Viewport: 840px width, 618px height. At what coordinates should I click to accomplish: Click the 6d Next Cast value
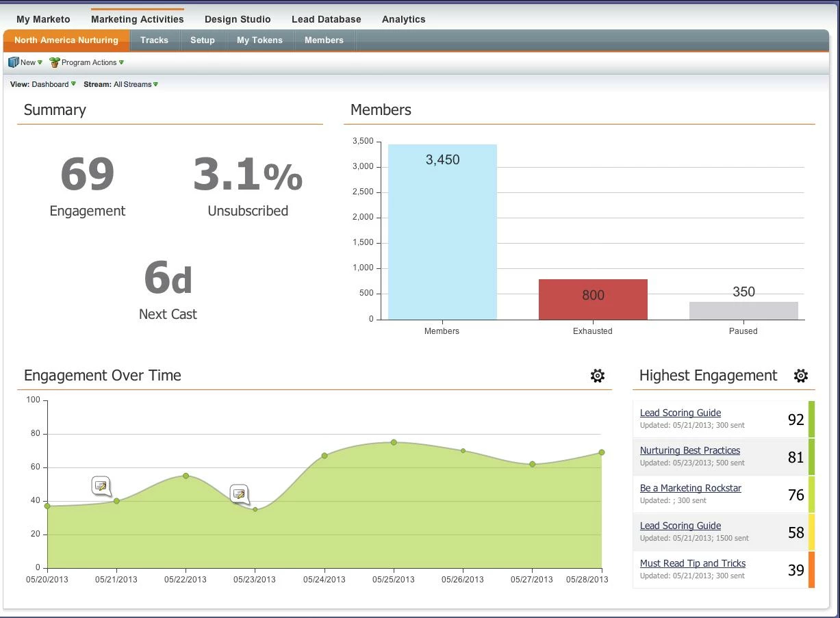tap(168, 278)
